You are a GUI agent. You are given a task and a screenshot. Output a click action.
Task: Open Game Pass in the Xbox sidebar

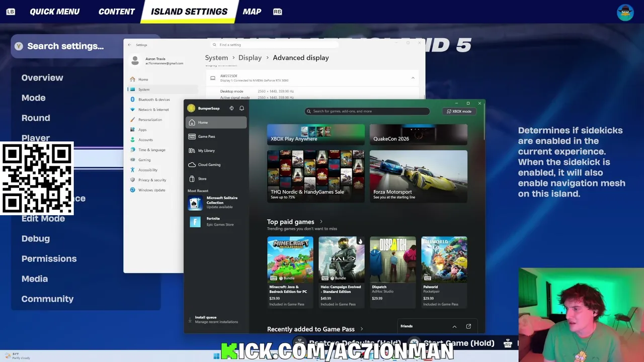216,136
